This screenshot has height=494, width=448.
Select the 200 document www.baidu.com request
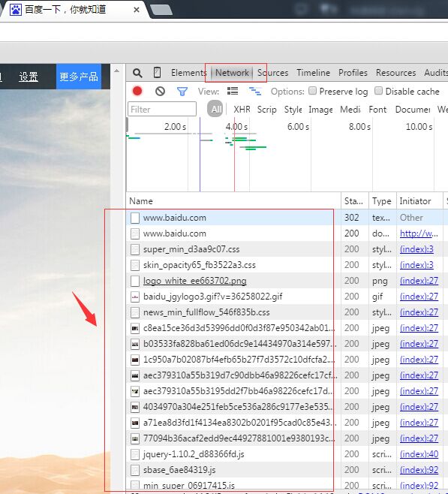287,233
